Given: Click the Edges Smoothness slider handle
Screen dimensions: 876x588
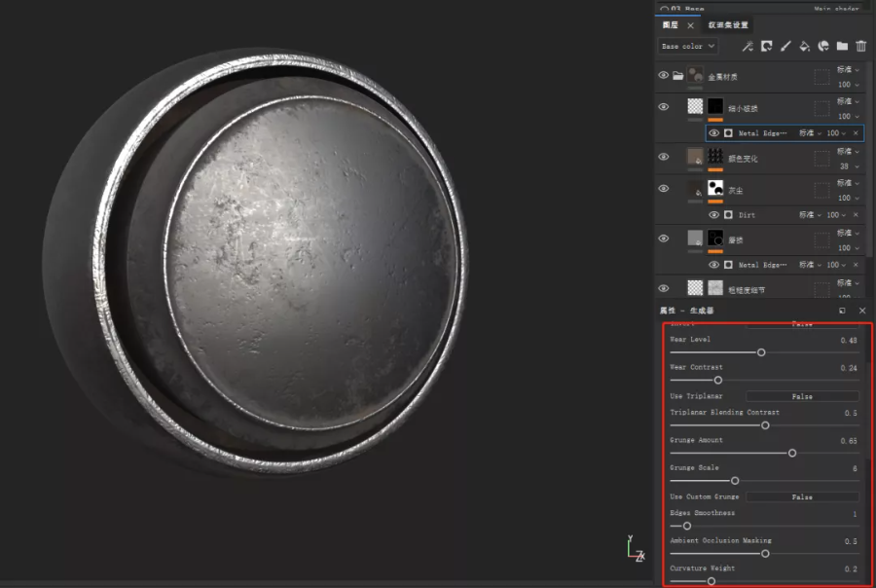Looking at the screenshot, I should point(687,526).
